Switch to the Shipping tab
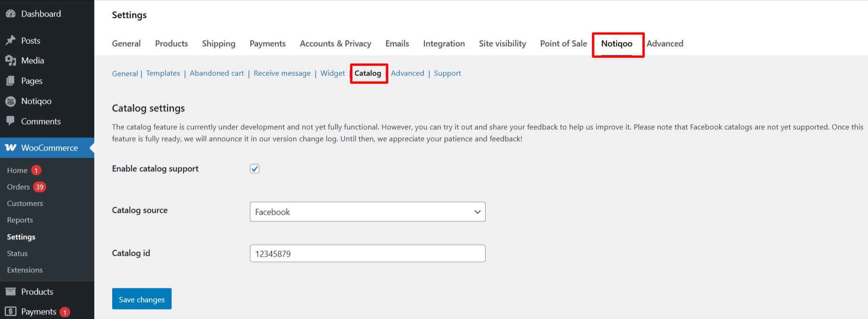The height and width of the screenshot is (319, 868). pos(219,43)
